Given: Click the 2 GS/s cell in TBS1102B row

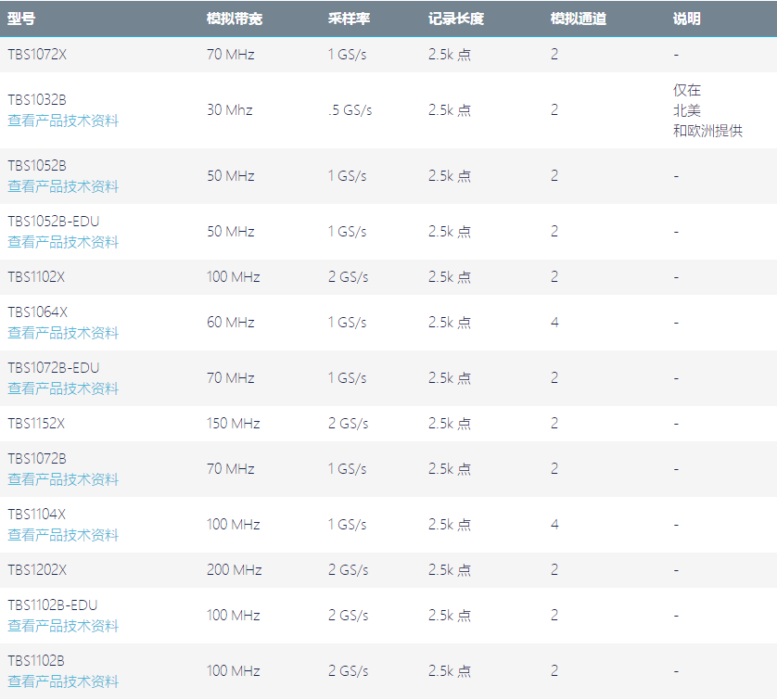Looking at the screenshot, I should [349, 670].
